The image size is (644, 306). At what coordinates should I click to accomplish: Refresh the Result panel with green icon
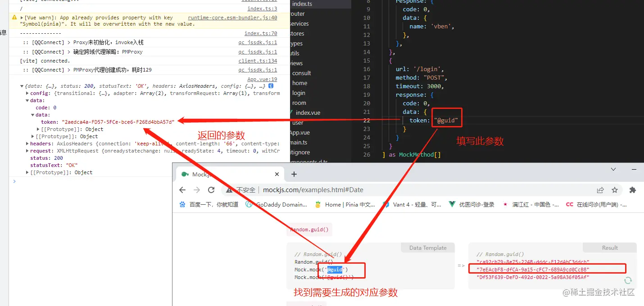(628, 280)
